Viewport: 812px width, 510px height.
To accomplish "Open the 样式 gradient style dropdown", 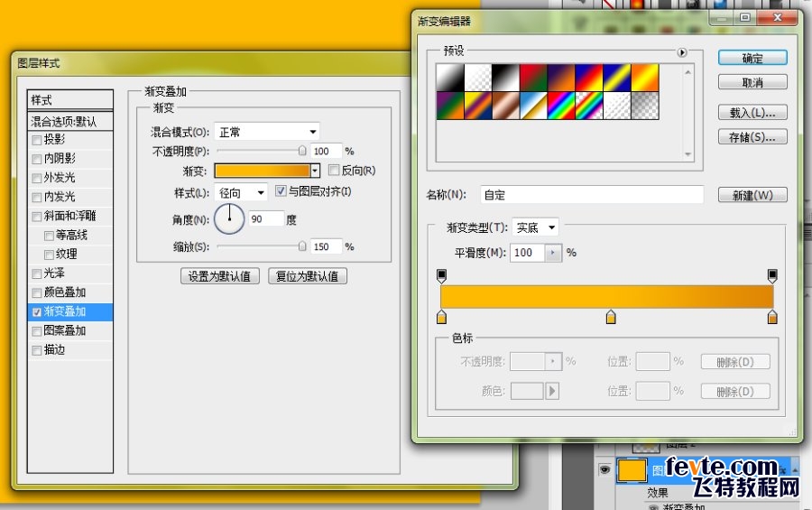I will pos(241,193).
